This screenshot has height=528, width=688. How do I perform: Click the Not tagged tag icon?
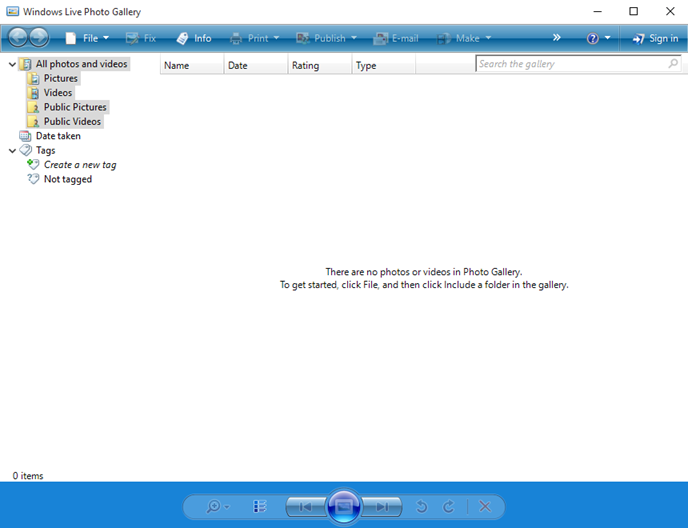pos(33,179)
